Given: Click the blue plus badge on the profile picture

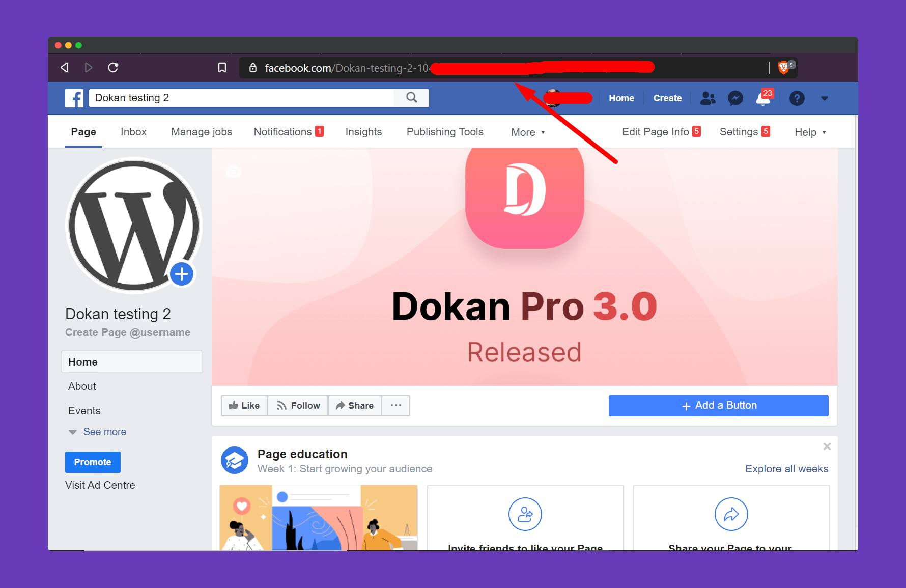Looking at the screenshot, I should click(x=181, y=274).
